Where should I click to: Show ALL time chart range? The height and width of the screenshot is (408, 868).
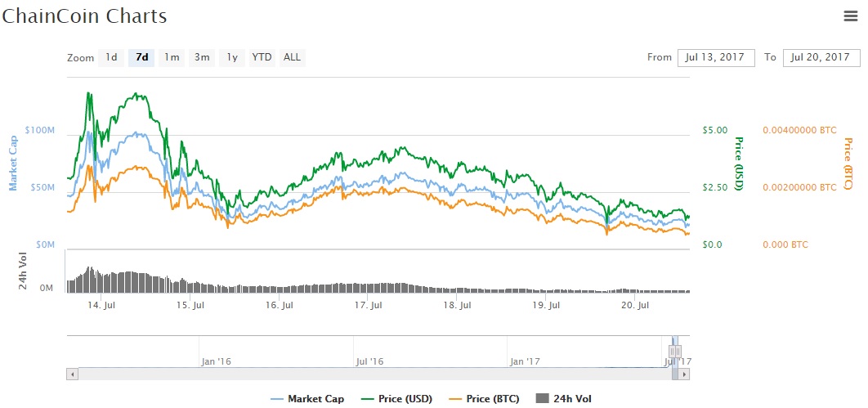pos(293,57)
